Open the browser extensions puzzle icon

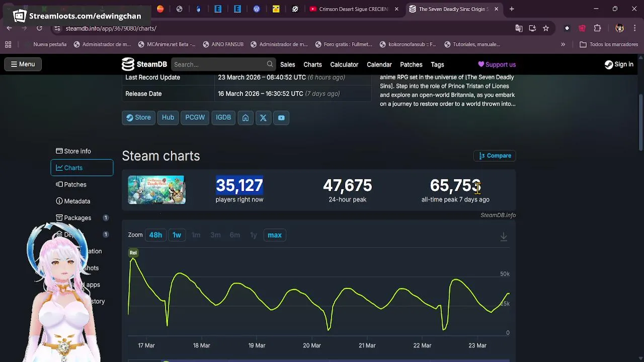click(x=597, y=28)
